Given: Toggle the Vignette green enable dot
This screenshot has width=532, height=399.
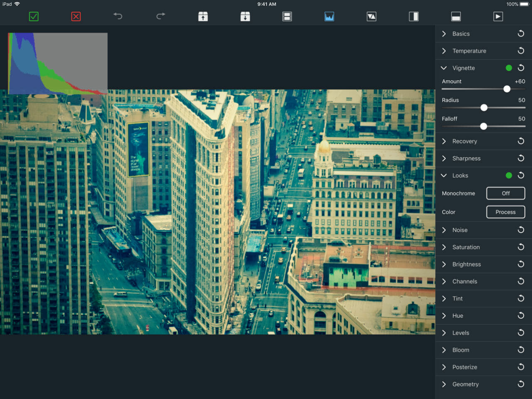Looking at the screenshot, I should (x=509, y=68).
